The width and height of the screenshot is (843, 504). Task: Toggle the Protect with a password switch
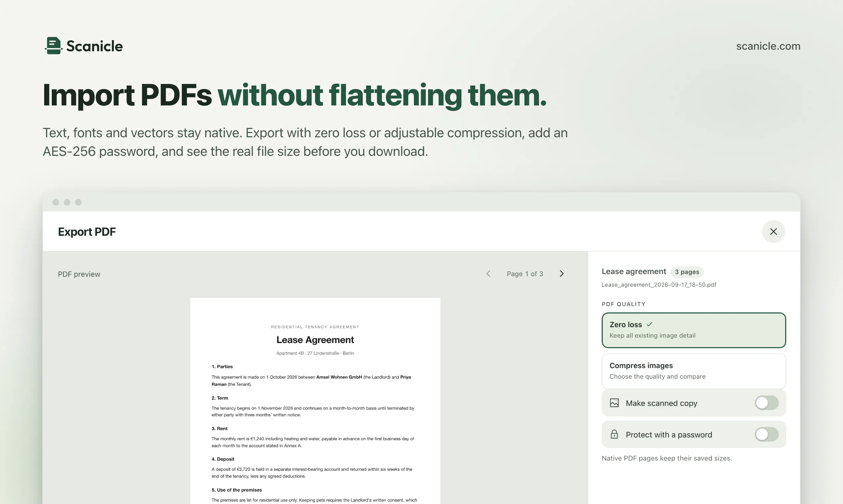767,434
